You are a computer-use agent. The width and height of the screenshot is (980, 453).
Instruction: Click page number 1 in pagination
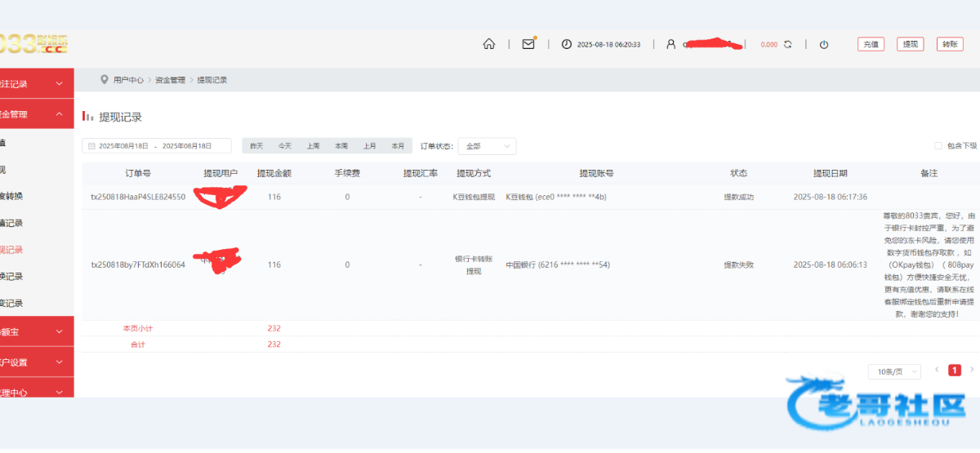click(x=954, y=371)
